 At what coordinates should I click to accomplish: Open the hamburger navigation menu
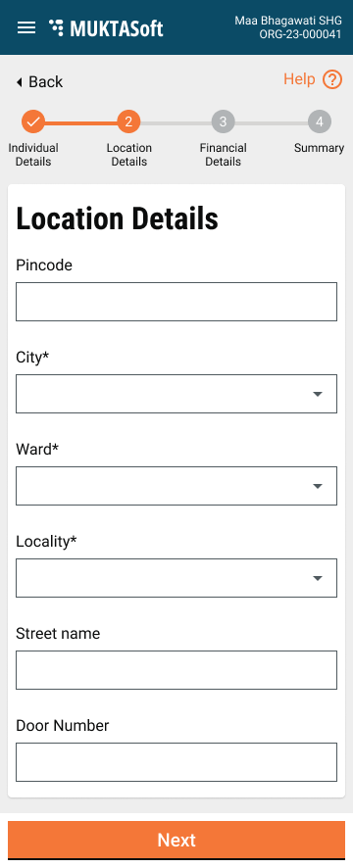[26, 27]
